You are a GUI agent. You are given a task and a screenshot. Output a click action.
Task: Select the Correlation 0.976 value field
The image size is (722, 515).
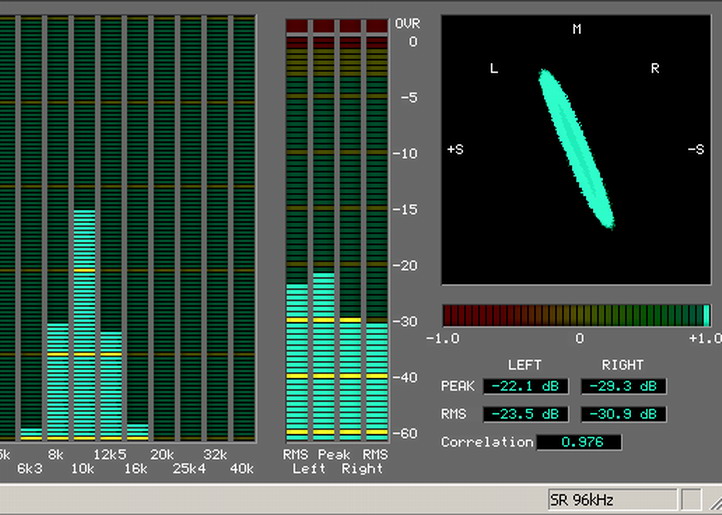point(579,442)
